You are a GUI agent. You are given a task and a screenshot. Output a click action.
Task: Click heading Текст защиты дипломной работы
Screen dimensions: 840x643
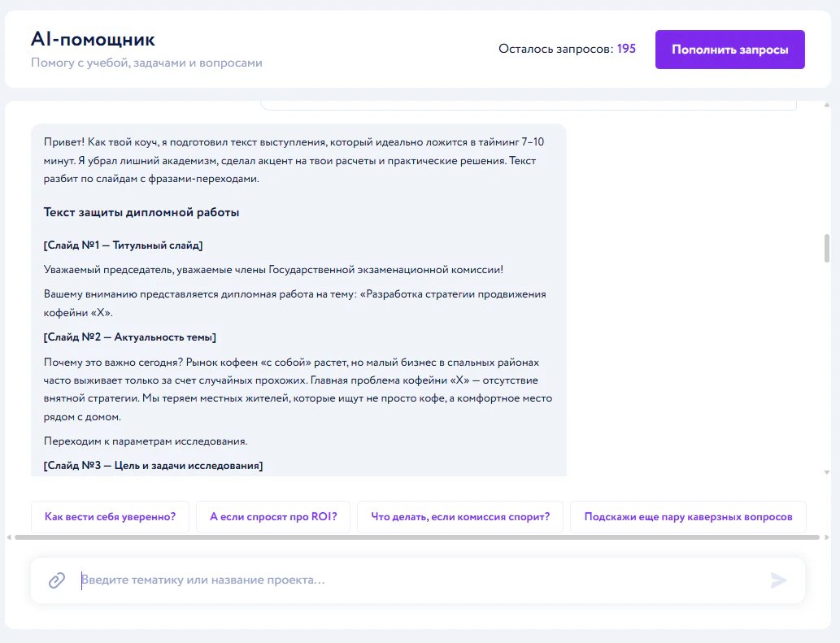click(x=141, y=212)
